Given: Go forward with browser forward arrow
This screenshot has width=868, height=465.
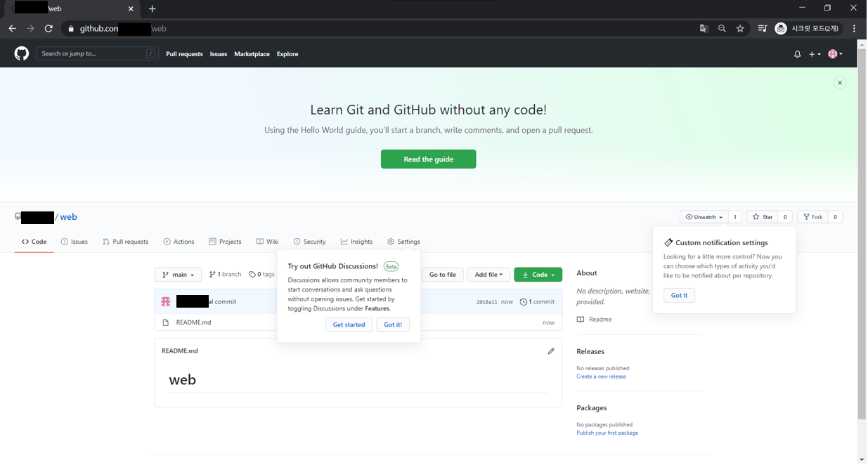Looking at the screenshot, I should [x=30, y=29].
